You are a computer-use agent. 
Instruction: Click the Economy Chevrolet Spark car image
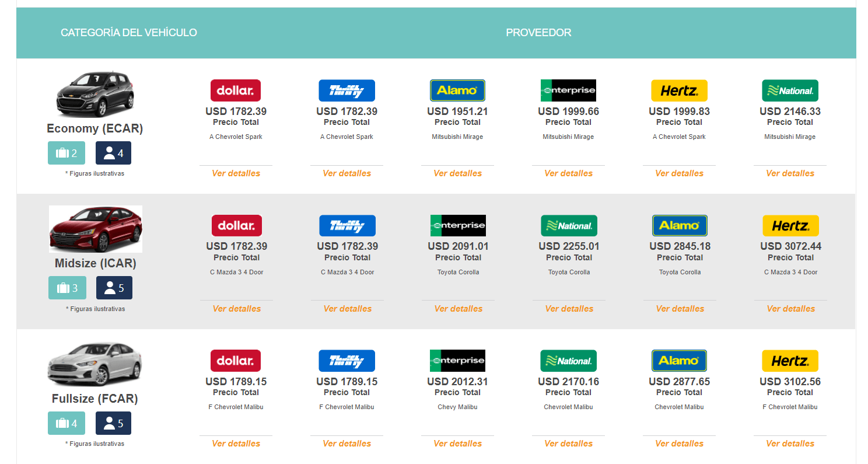(x=95, y=95)
